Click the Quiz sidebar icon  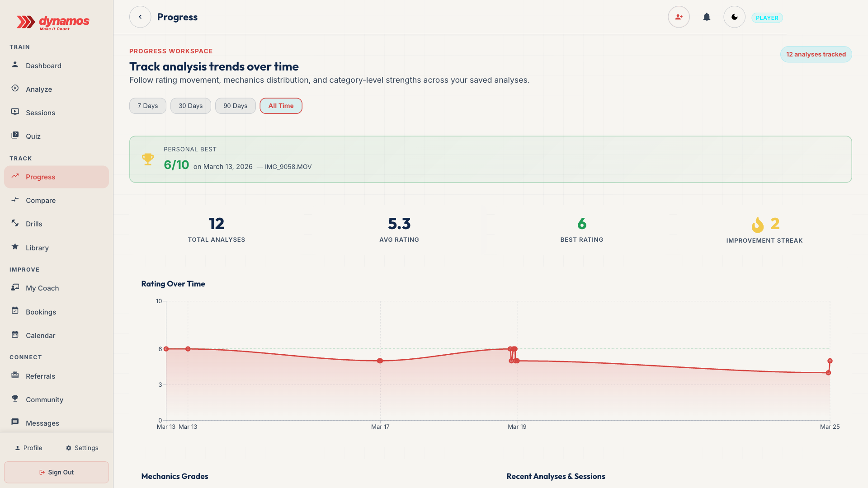15,135
